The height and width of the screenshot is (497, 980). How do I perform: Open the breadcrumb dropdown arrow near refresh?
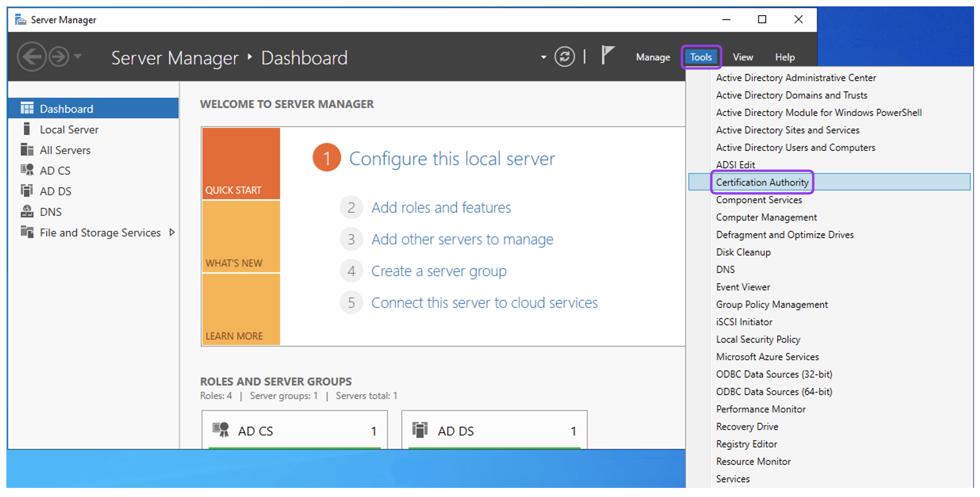tap(543, 58)
